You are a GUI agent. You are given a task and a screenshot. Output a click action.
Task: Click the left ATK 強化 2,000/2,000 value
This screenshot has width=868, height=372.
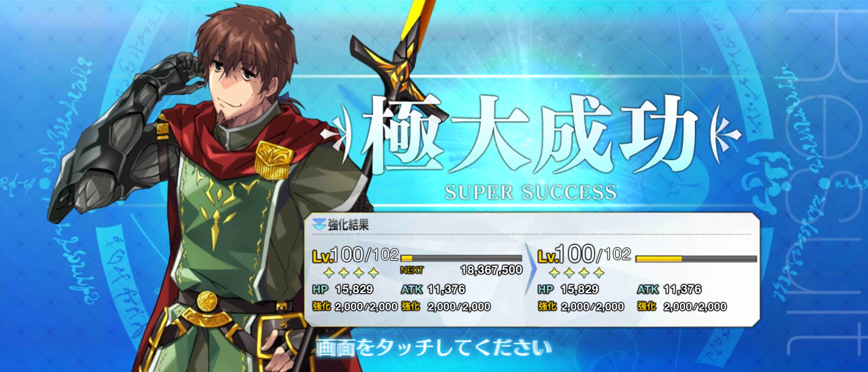pos(459,307)
